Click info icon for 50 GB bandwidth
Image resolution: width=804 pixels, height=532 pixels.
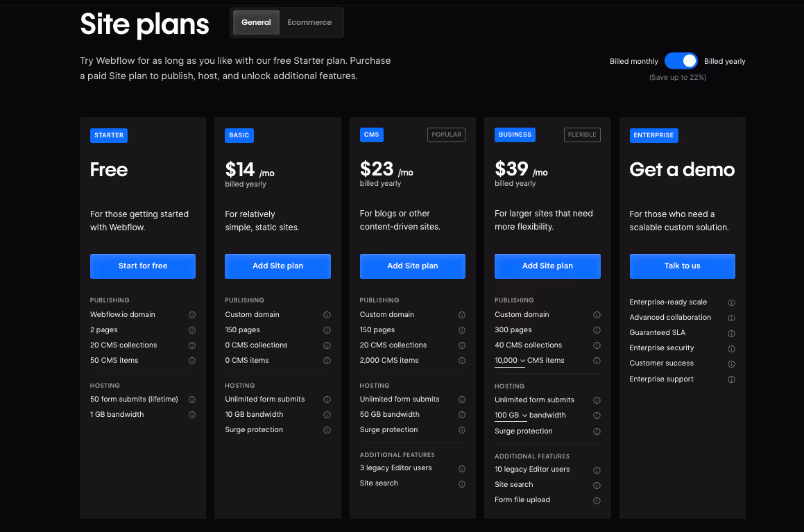[461, 415]
